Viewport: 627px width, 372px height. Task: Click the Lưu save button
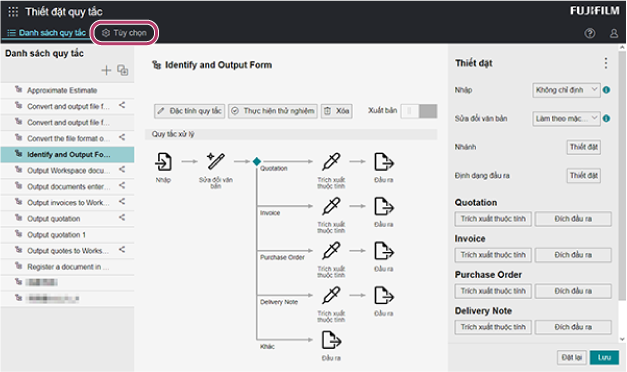tap(604, 357)
